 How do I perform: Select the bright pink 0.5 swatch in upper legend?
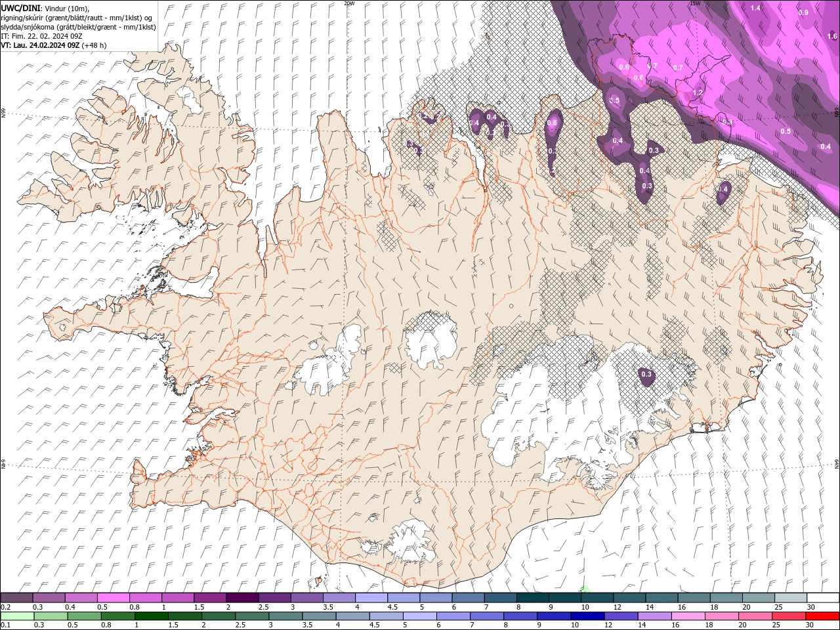114,598
